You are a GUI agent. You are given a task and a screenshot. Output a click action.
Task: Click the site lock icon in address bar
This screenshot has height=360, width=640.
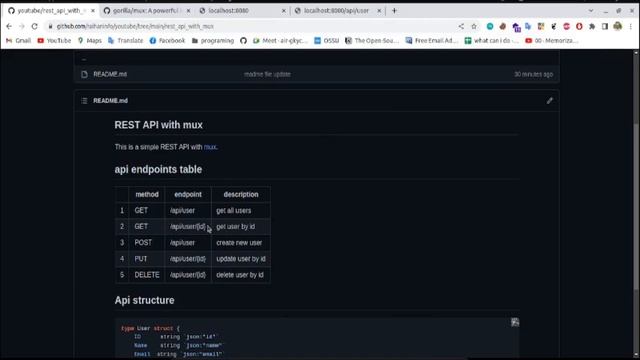50,26
